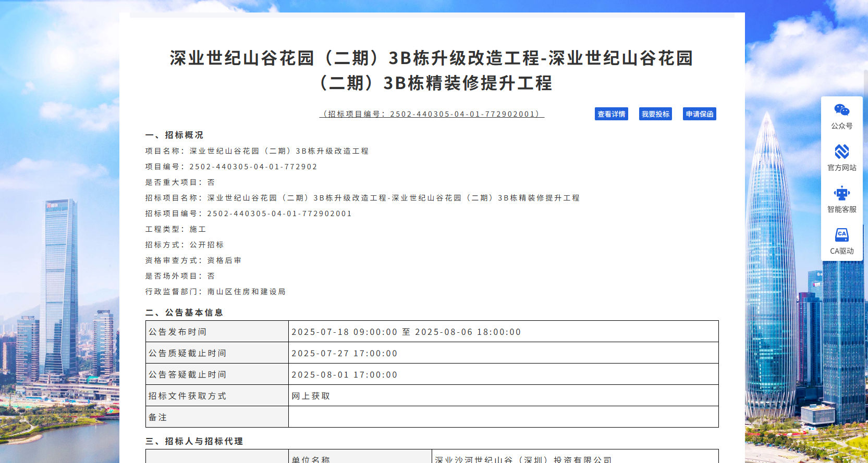Click the 网上获取 value cell

(x=504, y=396)
